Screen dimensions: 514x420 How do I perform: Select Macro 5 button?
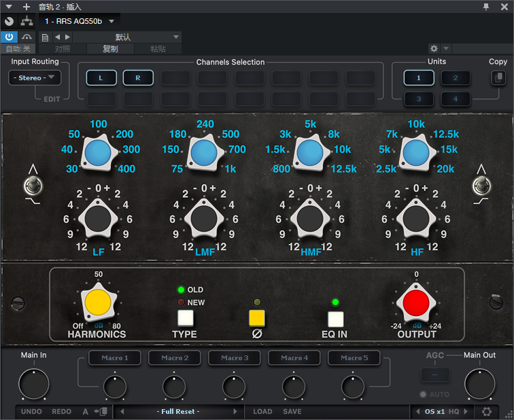354,357
